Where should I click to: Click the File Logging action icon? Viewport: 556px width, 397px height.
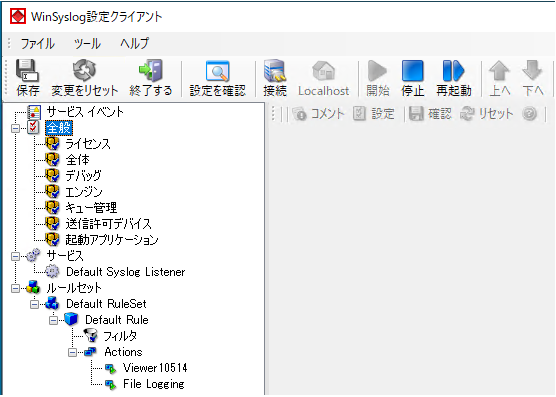coord(111,385)
